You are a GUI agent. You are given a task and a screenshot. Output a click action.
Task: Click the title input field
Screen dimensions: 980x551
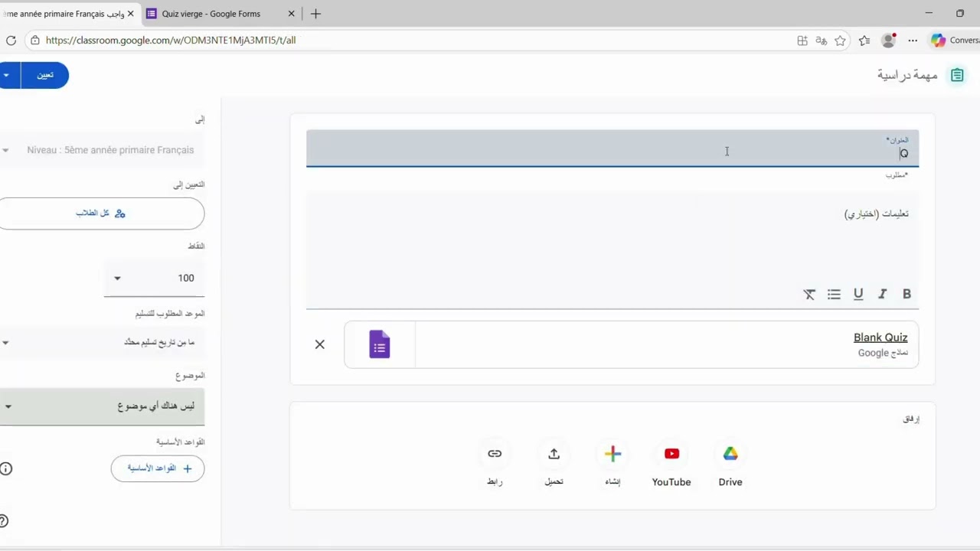[612, 148]
